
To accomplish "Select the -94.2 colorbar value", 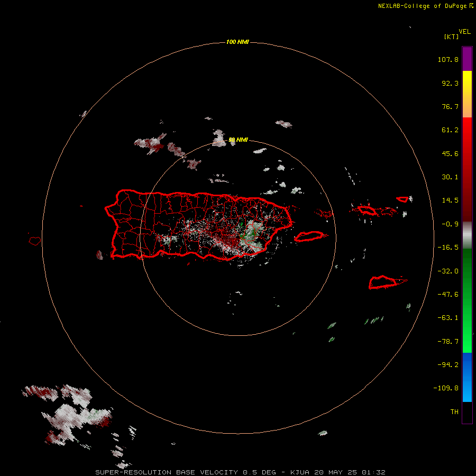I will click(448, 364).
